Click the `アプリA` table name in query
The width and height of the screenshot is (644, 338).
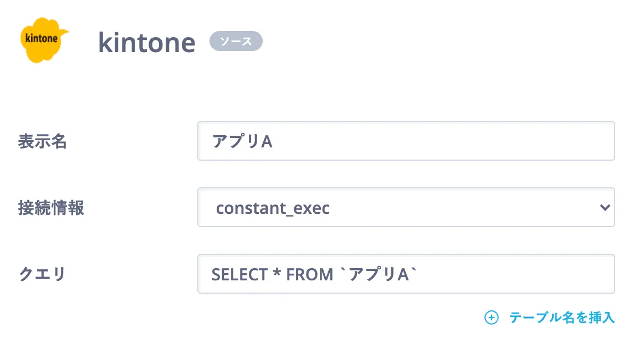pos(380,274)
